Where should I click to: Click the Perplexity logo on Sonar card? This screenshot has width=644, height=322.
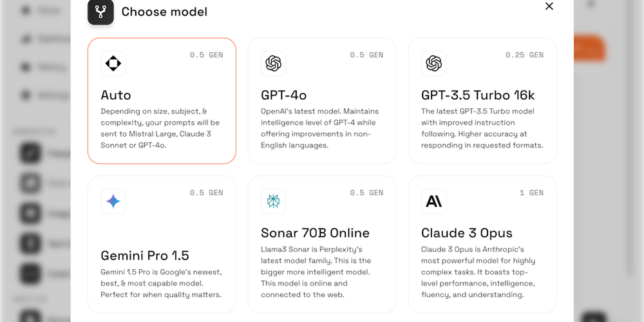coord(273,201)
